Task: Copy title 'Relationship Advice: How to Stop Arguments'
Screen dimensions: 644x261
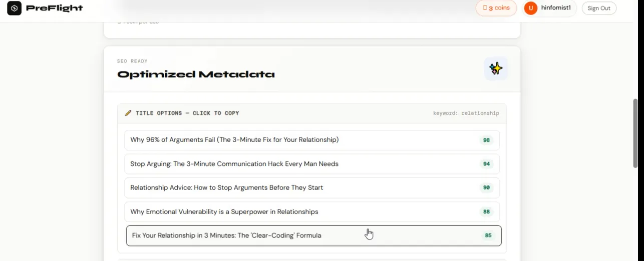Action: pyautogui.click(x=312, y=188)
